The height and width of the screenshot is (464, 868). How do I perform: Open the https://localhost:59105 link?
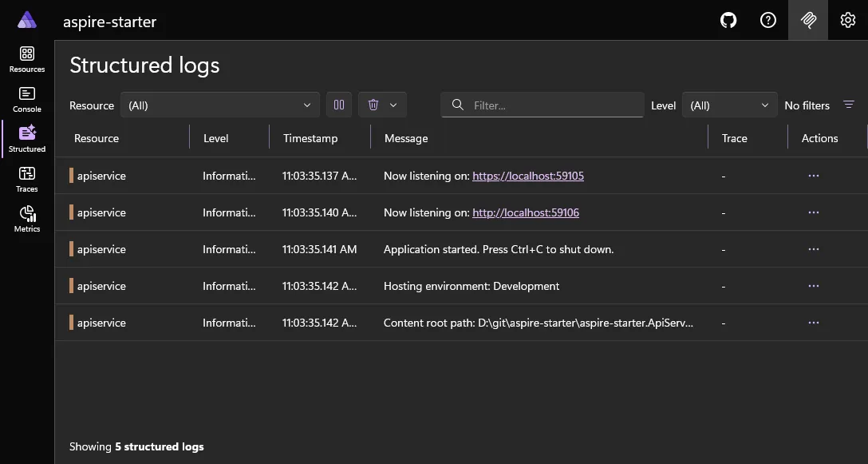click(528, 175)
